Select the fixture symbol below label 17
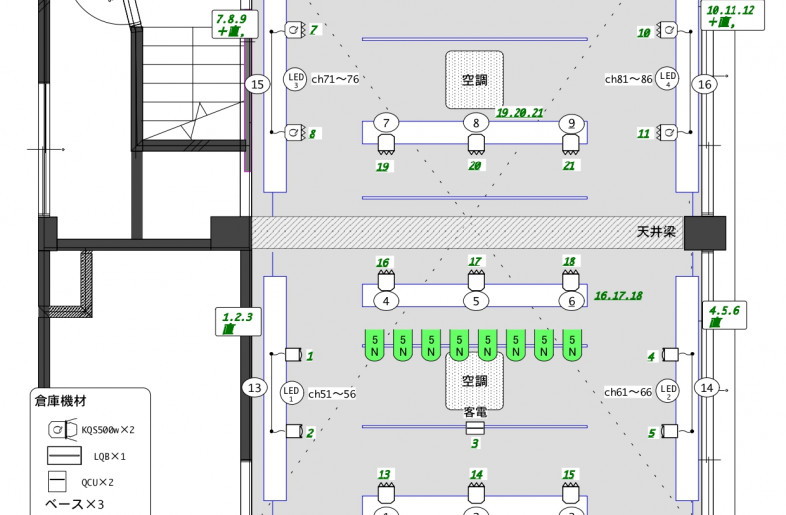 tap(476, 280)
